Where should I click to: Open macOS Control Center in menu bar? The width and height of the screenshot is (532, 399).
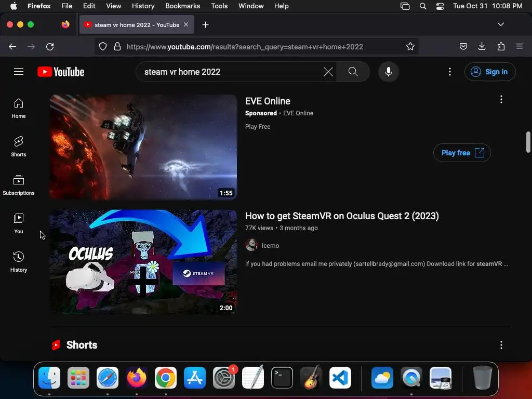coord(440,6)
